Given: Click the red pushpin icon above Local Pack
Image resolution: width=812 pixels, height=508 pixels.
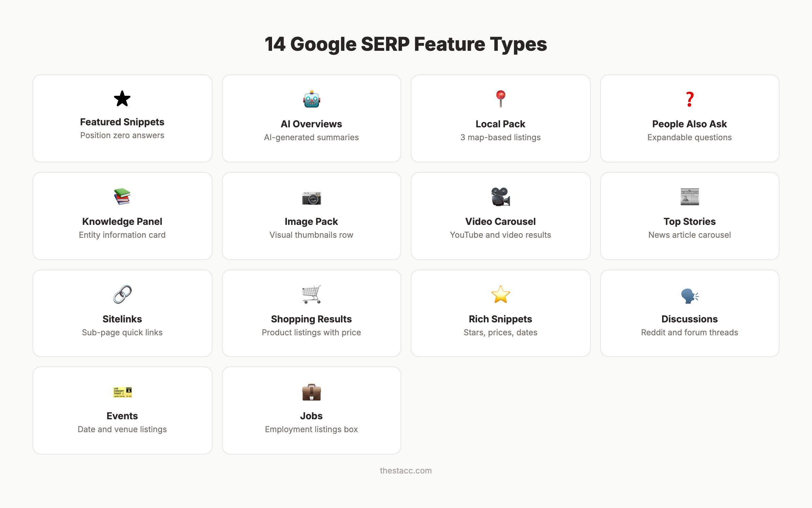Looking at the screenshot, I should click(x=500, y=99).
